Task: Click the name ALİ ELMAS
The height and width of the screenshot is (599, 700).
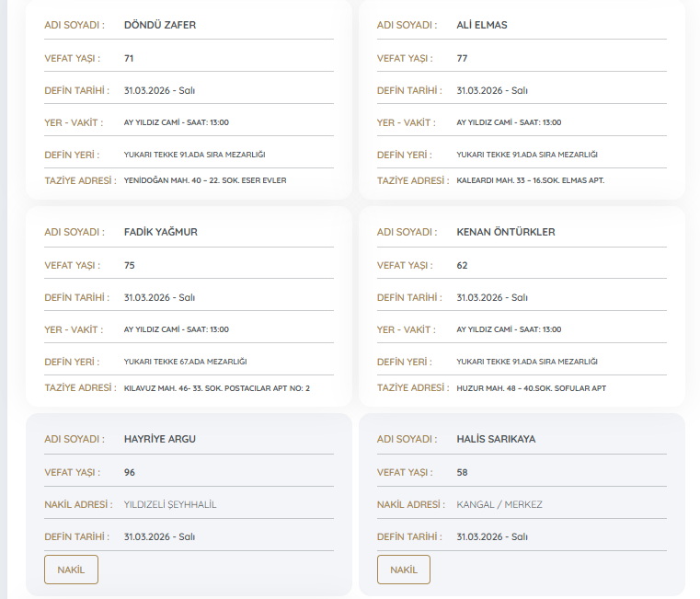Action: pos(481,25)
